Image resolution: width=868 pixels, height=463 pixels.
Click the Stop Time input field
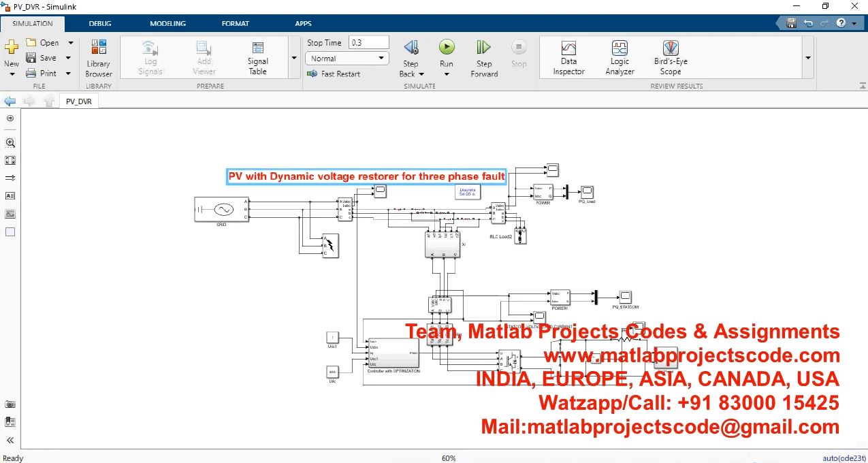(368, 42)
